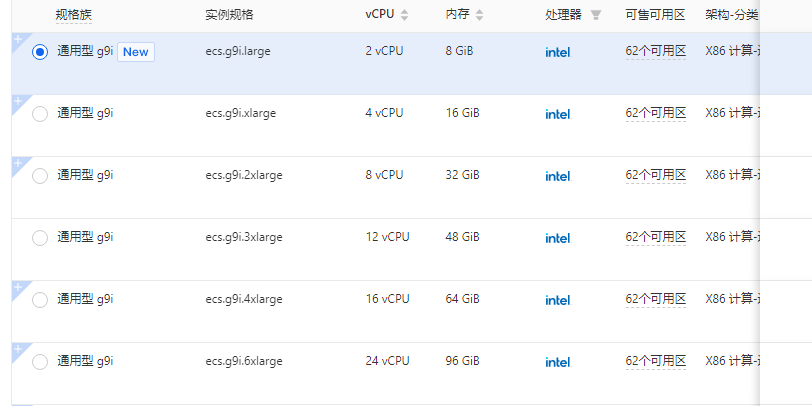The image size is (812, 406).
Task: Select the ecs.g9i.xlarge radio button
Action: click(40, 114)
